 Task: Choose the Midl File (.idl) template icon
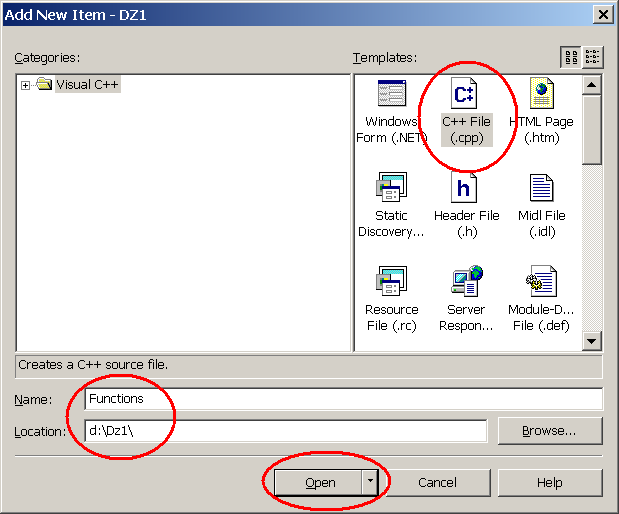point(541,188)
